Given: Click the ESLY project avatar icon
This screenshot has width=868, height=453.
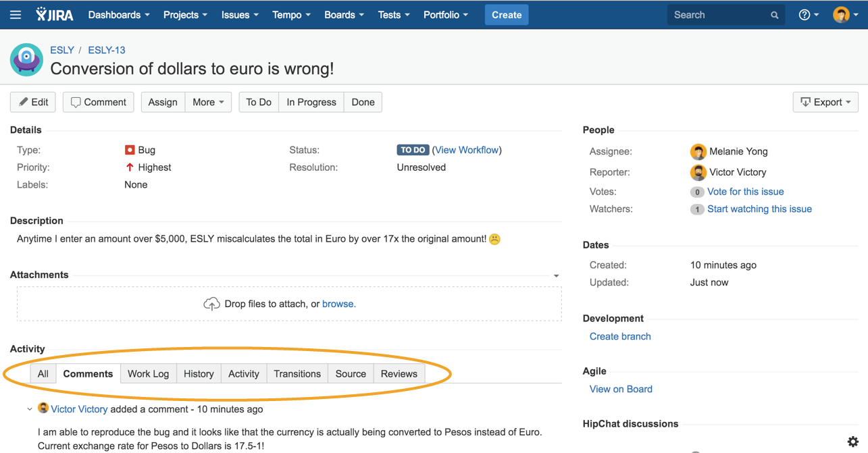Looking at the screenshot, I should point(26,59).
